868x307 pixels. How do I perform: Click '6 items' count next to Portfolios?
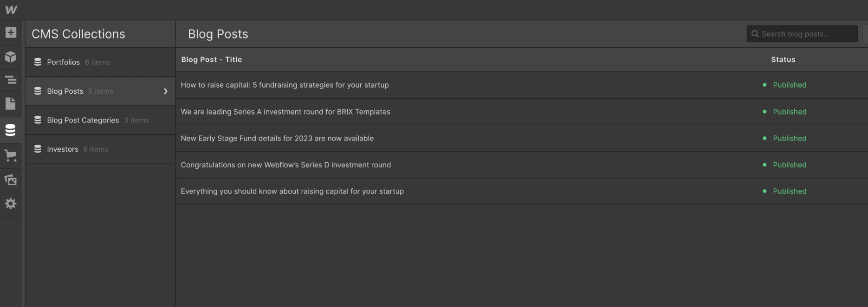coord(97,62)
